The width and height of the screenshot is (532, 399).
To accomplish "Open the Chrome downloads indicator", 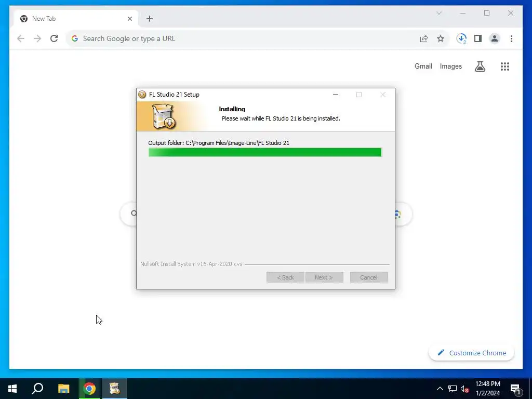I will pos(461,38).
